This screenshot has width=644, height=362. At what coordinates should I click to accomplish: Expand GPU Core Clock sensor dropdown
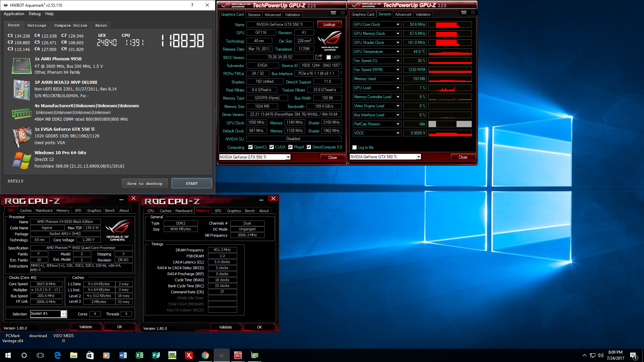click(398, 24)
